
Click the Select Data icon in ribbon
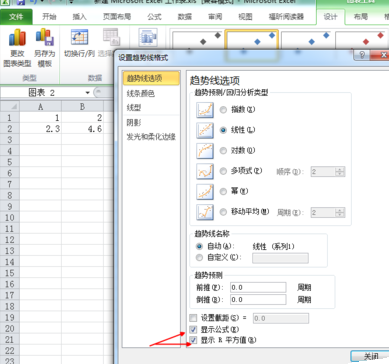pos(111,37)
